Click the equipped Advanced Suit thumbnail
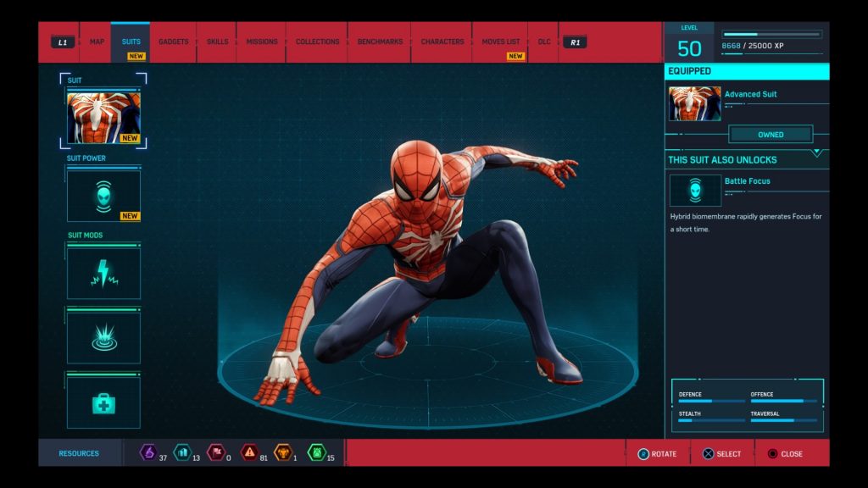The height and width of the screenshot is (488, 868). coord(695,103)
